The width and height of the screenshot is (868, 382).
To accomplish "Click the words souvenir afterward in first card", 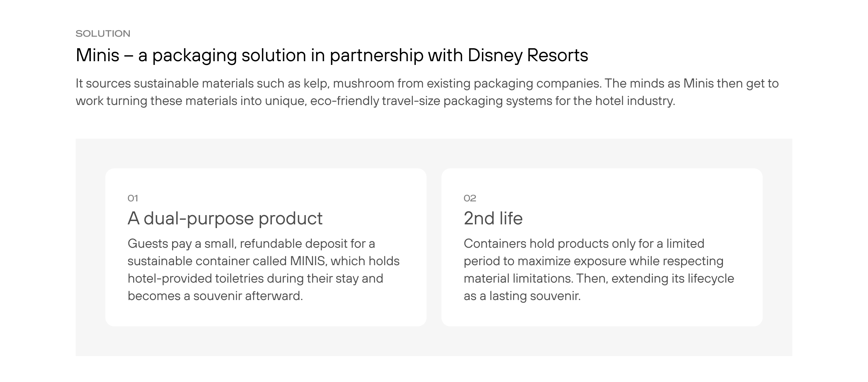I will tap(248, 296).
